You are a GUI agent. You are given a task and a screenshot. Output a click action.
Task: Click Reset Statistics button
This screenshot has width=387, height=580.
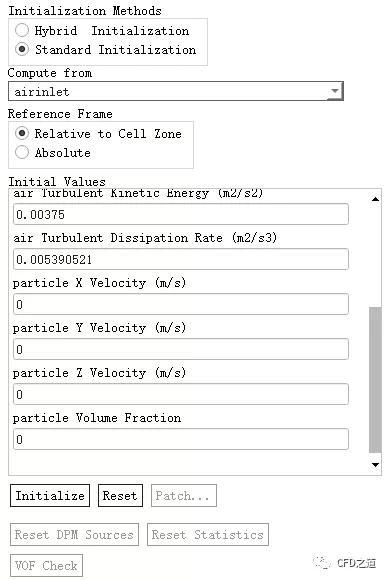pos(208,535)
